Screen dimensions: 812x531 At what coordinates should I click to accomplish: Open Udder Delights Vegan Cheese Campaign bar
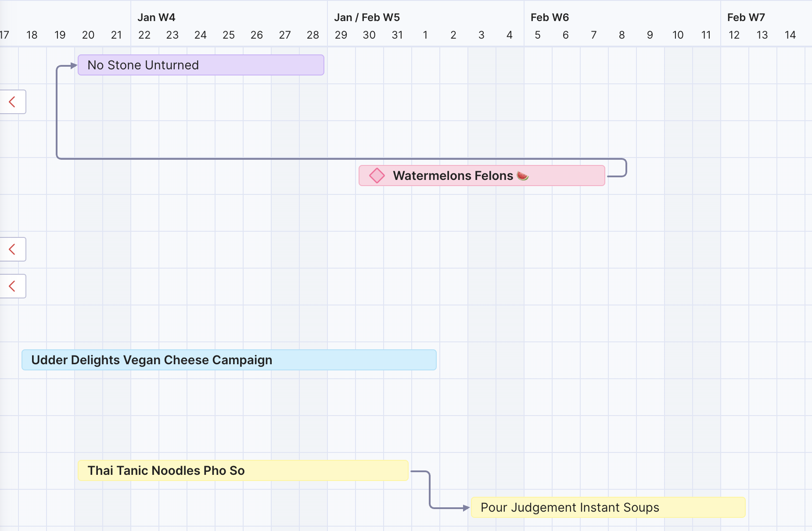click(229, 360)
